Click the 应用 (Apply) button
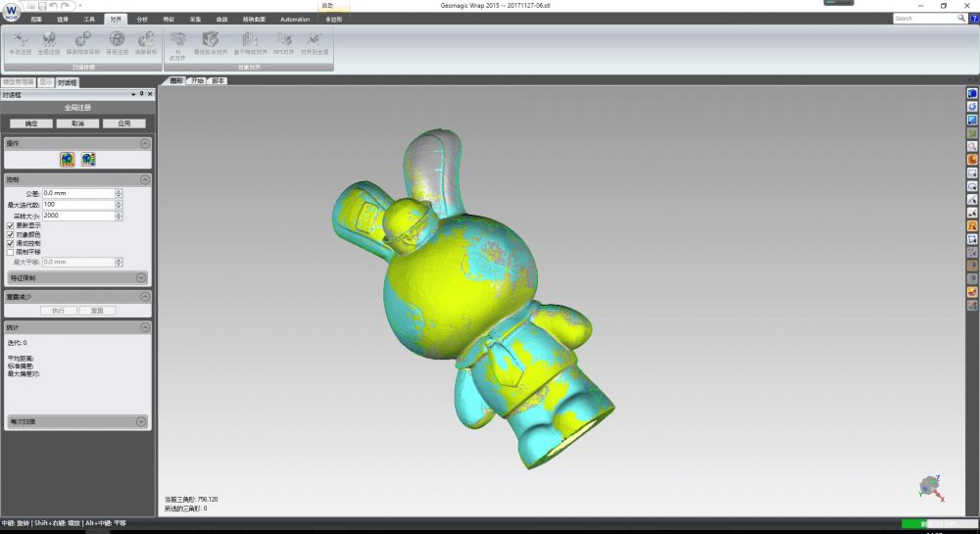 click(124, 123)
